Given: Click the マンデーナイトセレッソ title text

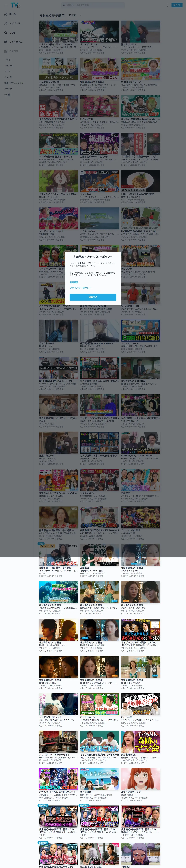Looking at the screenshot, I should click(x=51, y=231).
